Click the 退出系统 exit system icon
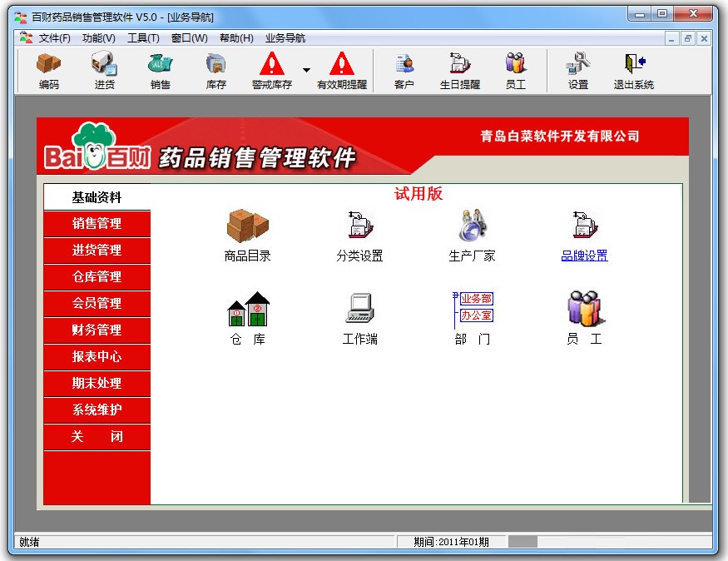The height and width of the screenshot is (561, 728). (x=634, y=71)
